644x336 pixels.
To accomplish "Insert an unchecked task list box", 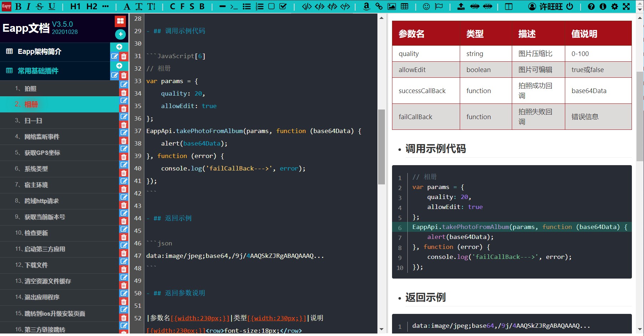I will pyautogui.click(x=271, y=6).
